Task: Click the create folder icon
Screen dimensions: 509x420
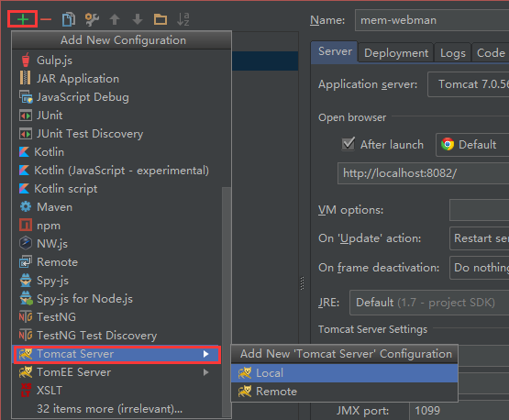Action: point(160,19)
